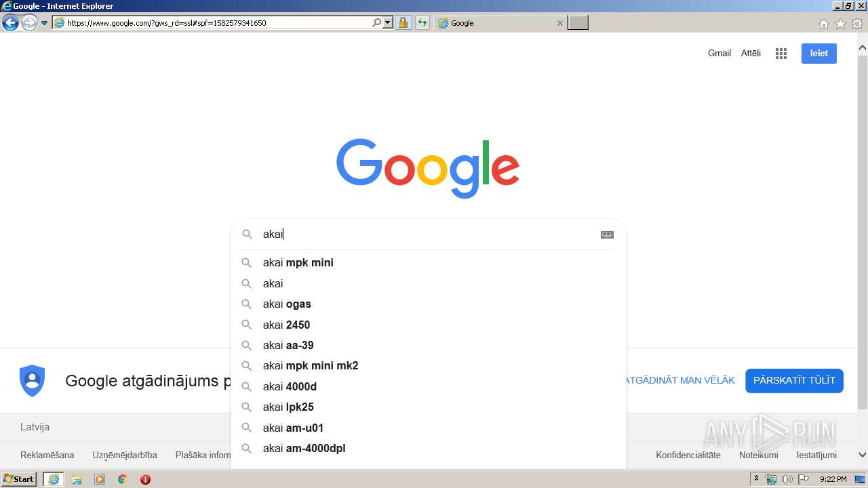Click the IE Home icon

tap(823, 24)
